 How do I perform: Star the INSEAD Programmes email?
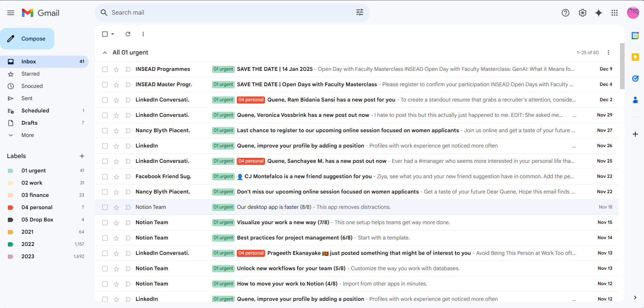116,70
